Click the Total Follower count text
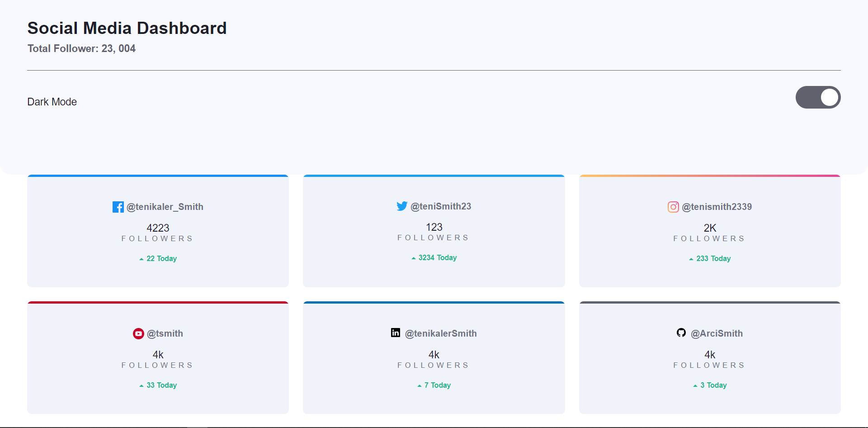The height and width of the screenshot is (428, 868). [x=81, y=48]
